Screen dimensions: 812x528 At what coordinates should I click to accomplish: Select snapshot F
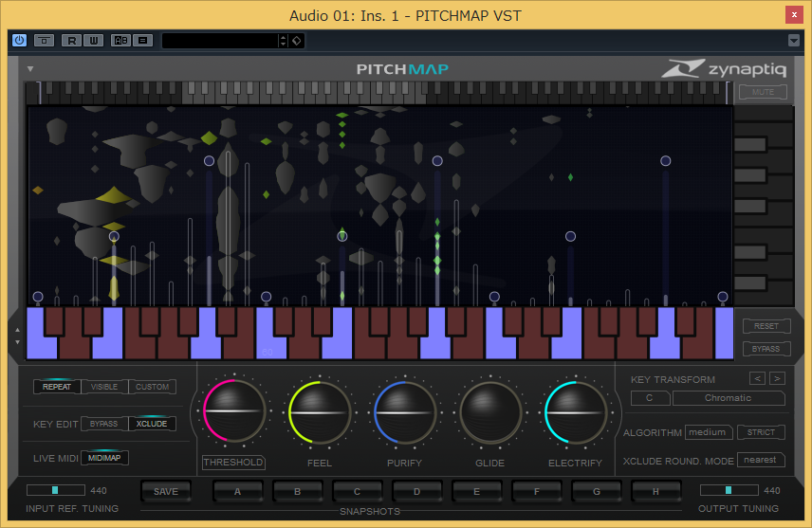[x=537, y=491]
